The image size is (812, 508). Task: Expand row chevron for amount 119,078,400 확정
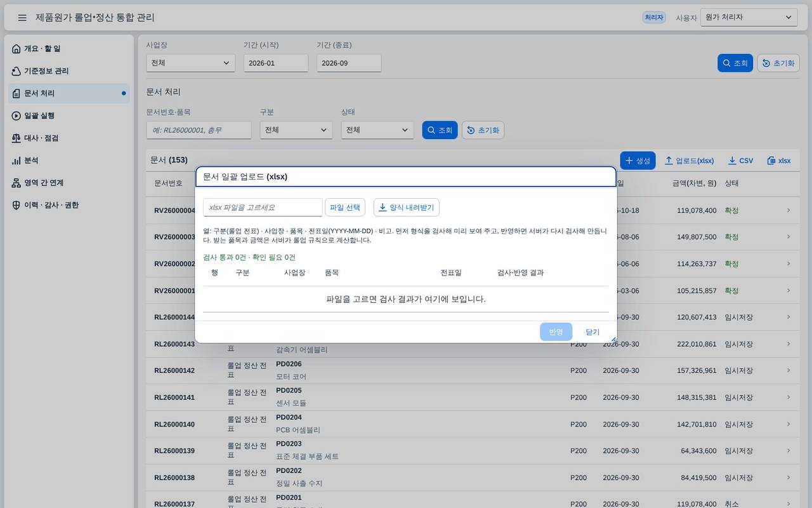[789, 210]
